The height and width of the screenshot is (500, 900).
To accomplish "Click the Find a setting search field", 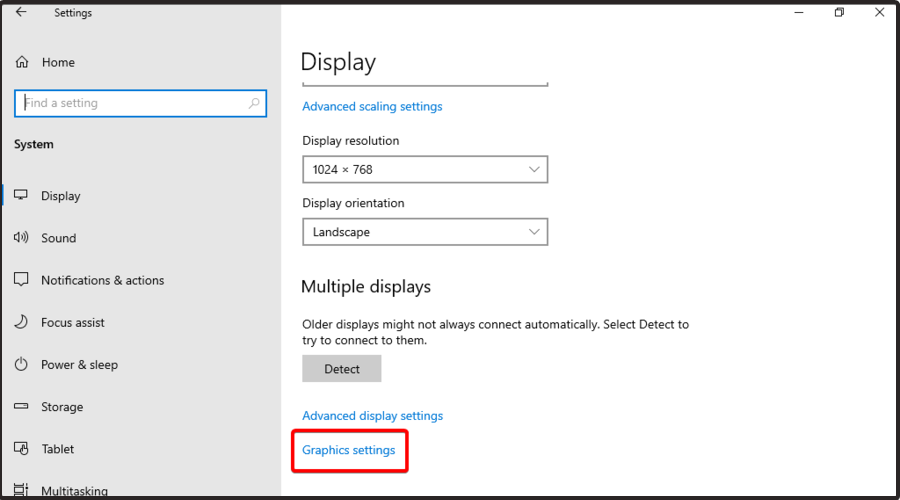I will 141,103.
